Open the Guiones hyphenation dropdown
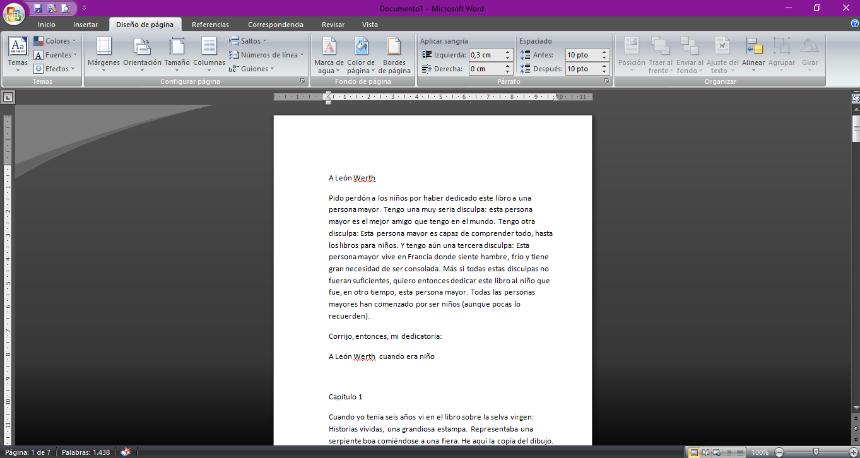This screenshot has width=860, height=458. (x=254, y=69)
